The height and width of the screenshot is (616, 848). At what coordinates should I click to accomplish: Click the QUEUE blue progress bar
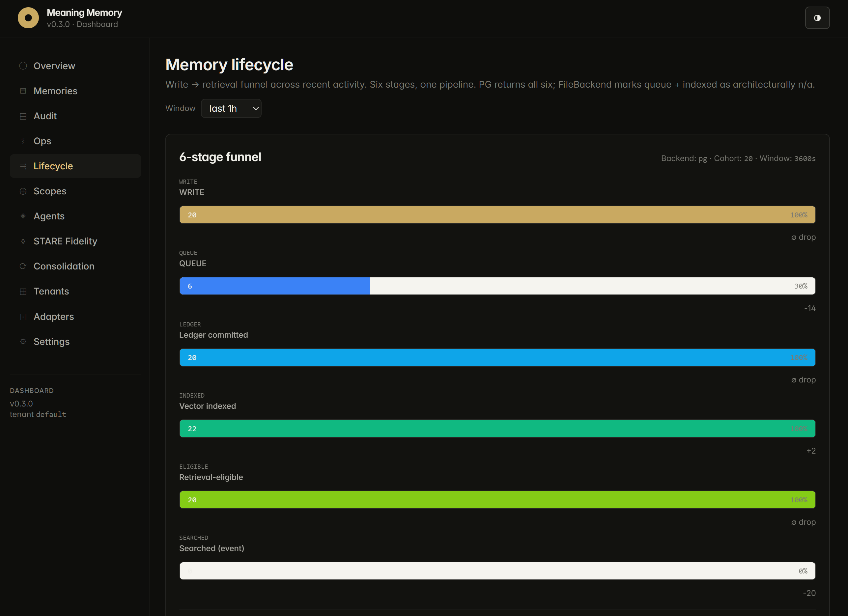click(x=275, y=286)
